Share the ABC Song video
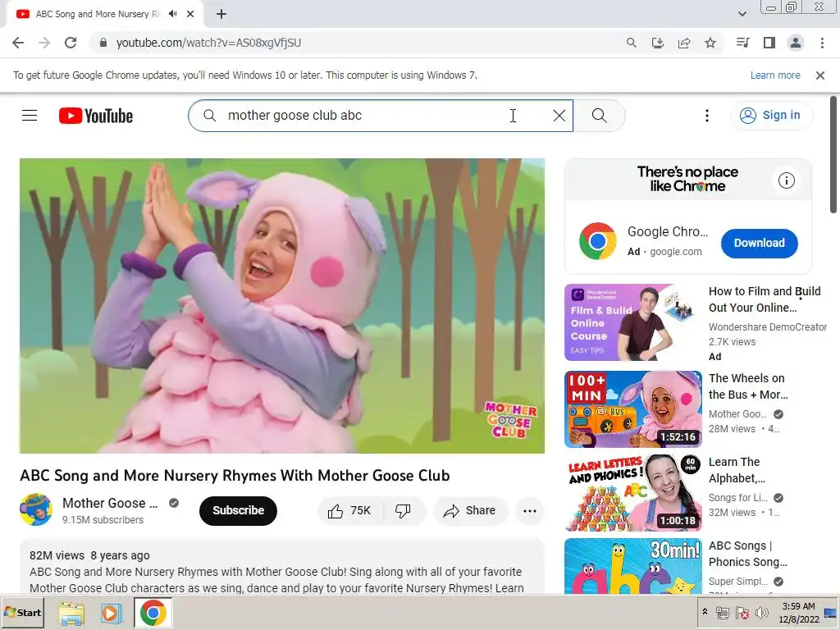 tap(469, 510)
